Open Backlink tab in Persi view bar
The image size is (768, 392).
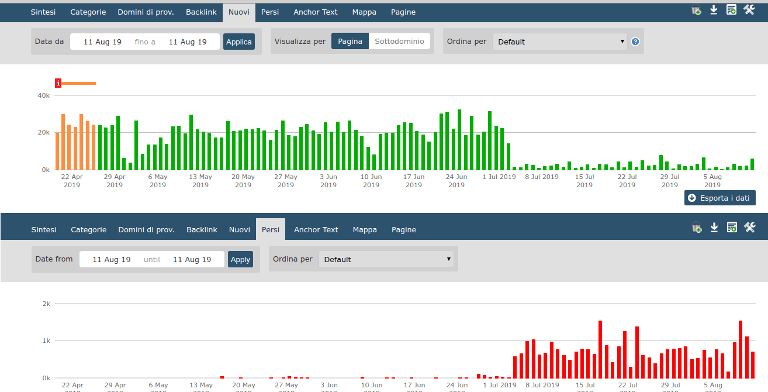click(202, 229)
